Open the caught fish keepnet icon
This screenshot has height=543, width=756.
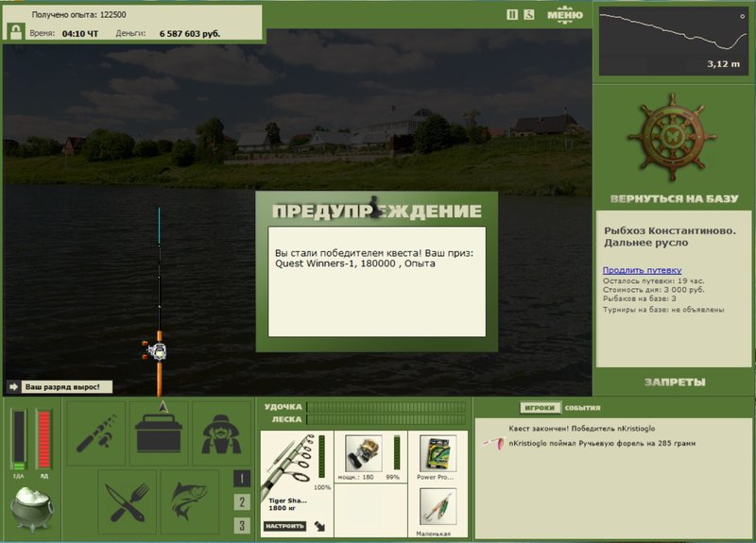pyautogui.click(x=190, y=502)
